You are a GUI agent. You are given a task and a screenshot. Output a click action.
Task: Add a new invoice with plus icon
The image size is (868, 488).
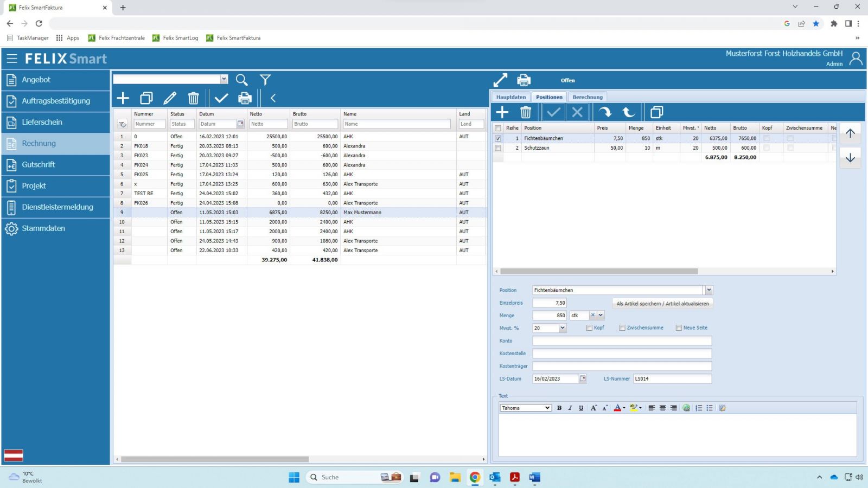pos(123,98)
